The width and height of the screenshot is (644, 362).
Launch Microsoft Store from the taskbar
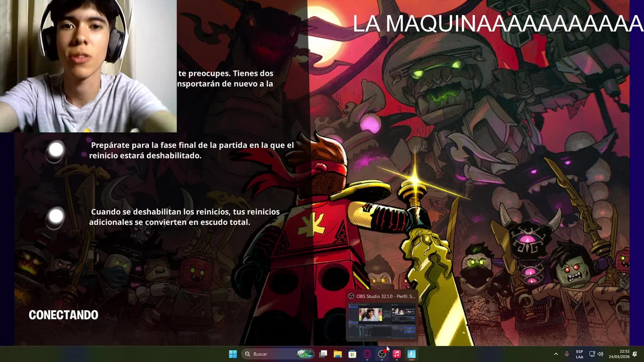352,354
